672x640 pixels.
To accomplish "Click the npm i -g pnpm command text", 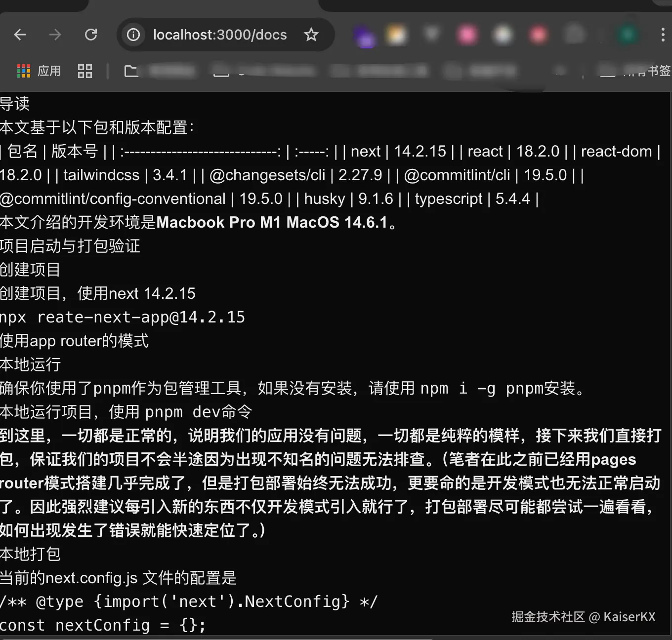I will tap(482, 389).
